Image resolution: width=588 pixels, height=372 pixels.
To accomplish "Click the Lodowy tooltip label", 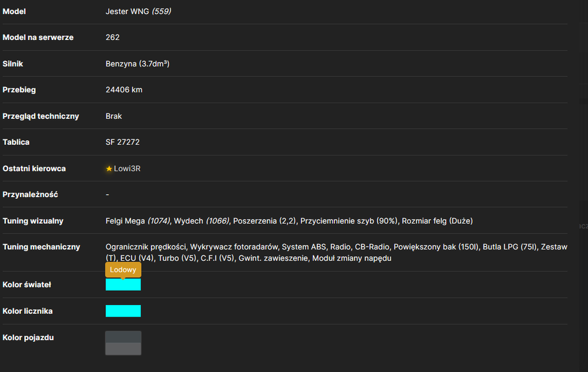I will 123,270.
